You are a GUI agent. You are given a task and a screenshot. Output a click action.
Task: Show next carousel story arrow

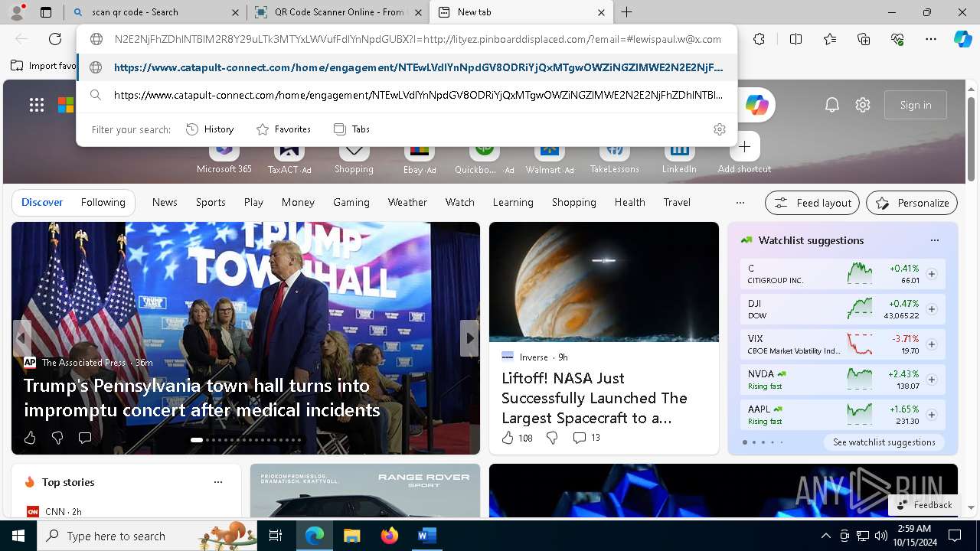[x=469, y=337]
